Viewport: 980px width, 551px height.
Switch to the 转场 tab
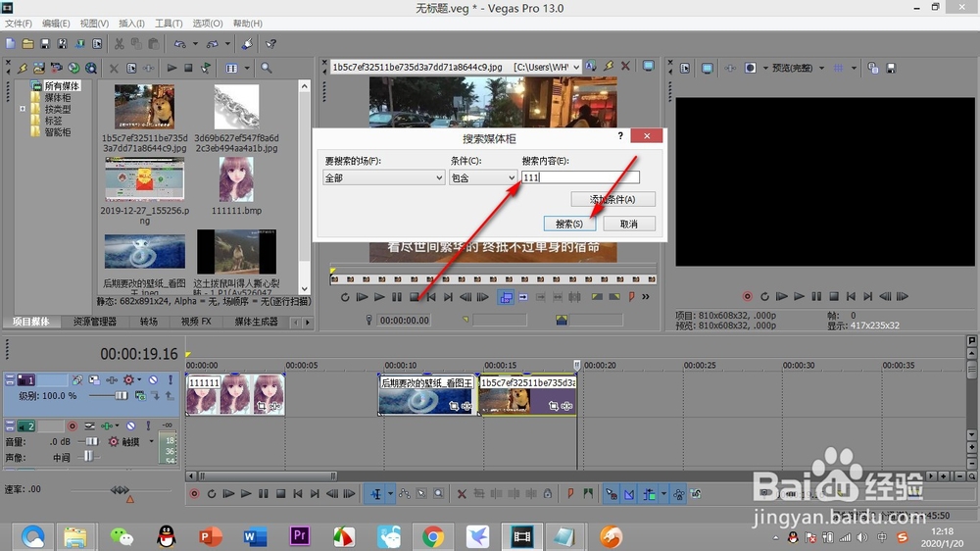[148, 322]
